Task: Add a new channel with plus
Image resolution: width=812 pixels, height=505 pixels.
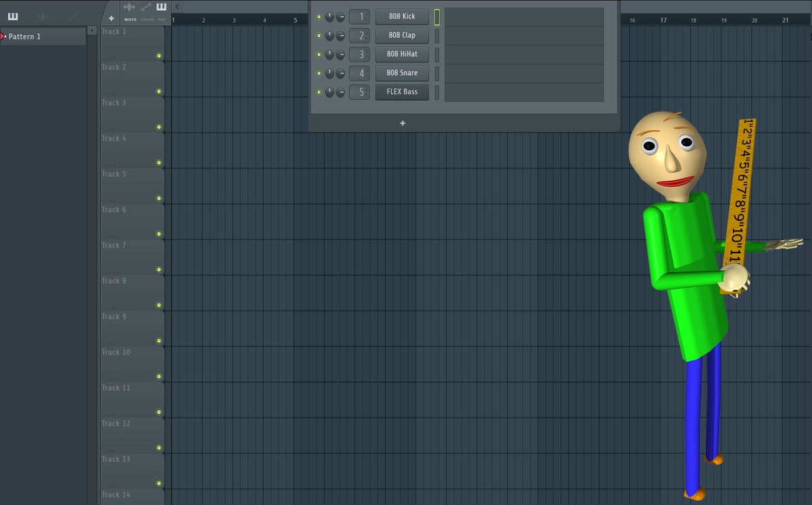Action: [403, 123]
